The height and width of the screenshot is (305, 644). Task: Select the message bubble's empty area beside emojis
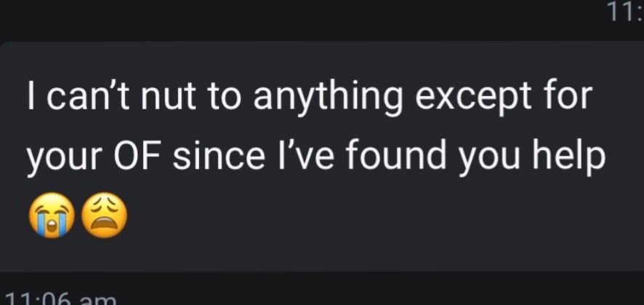(363, 218)
